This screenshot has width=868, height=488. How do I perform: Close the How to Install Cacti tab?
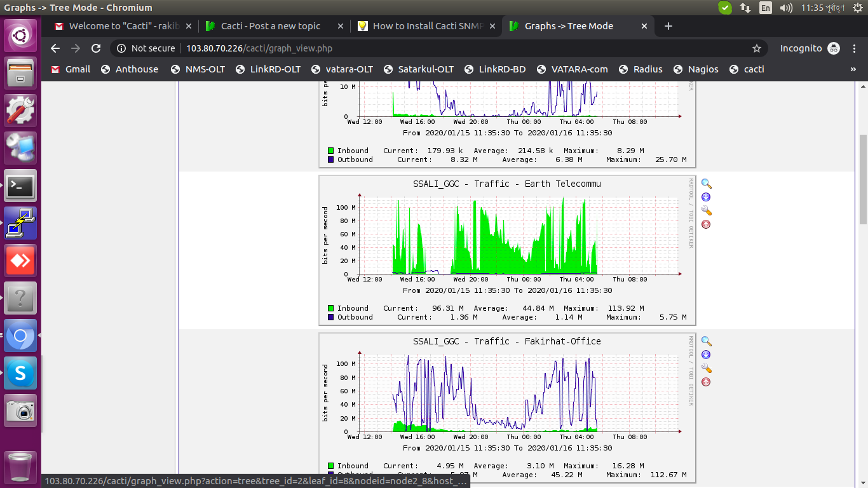point(492,26)
